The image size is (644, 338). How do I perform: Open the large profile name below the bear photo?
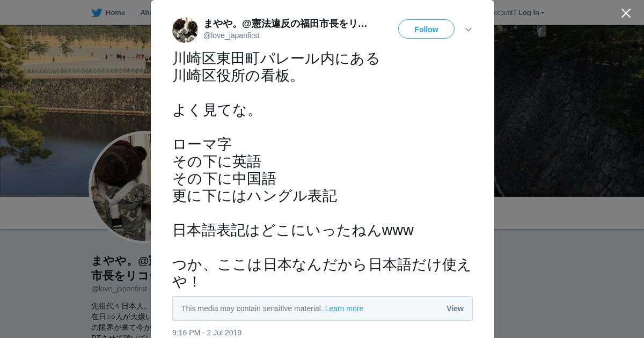pos(121,268)
